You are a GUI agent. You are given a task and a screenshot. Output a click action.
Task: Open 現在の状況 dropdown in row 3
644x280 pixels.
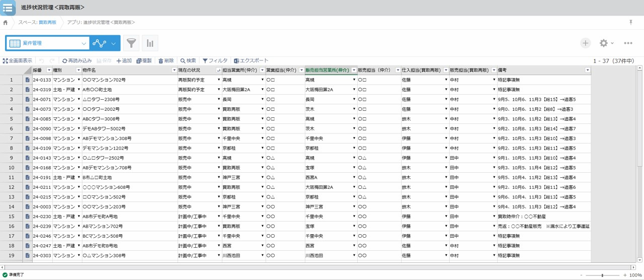219,100
